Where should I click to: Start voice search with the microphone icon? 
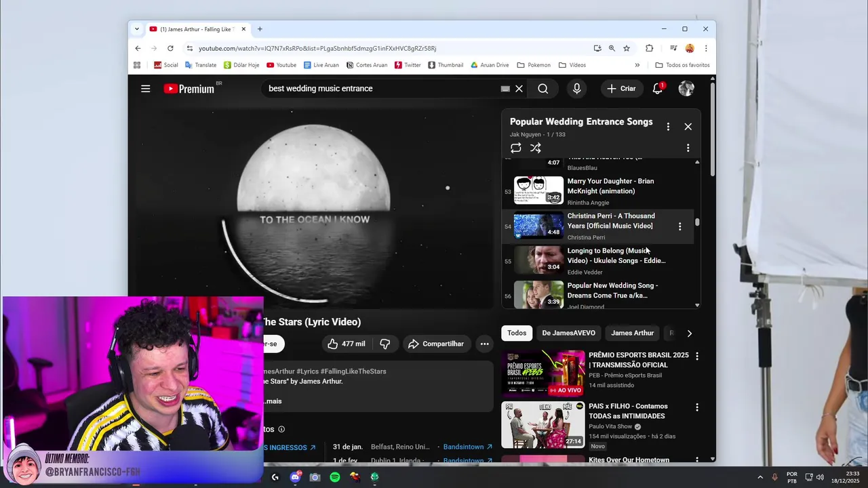[x=576, y=89]
